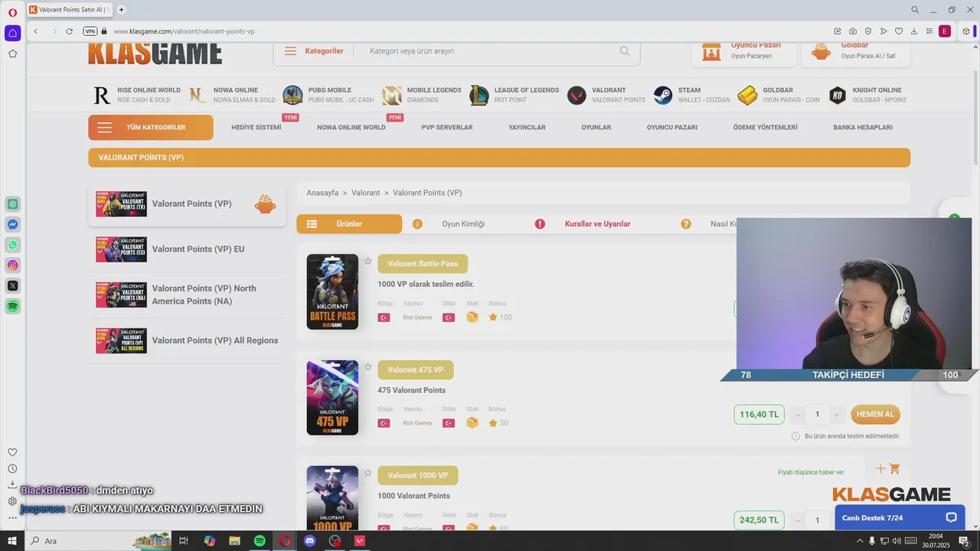Switch to Kurallar ve Uyarılar tab
The width and height of the screenshot is (980, 551).
583,224
